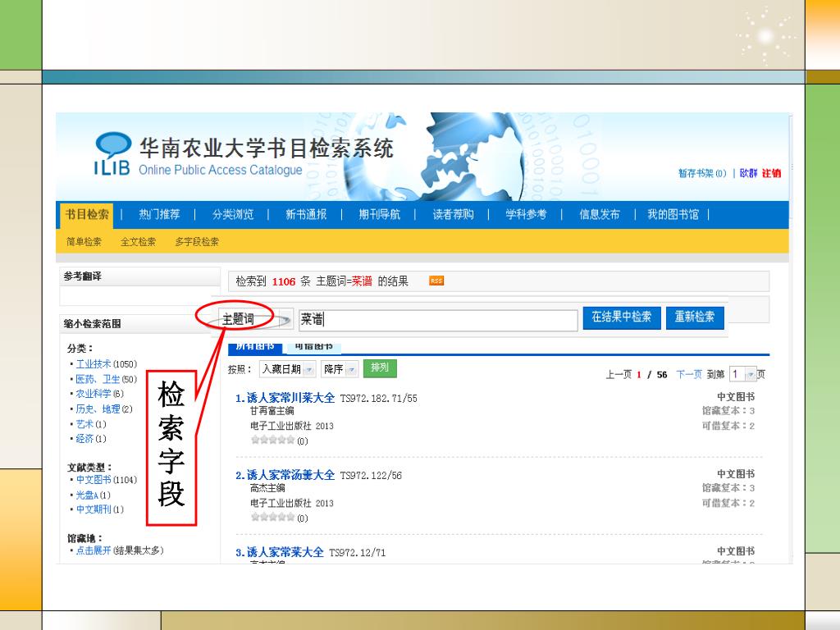
Task: Open the page number dropdown
Action: coord(742,374)
